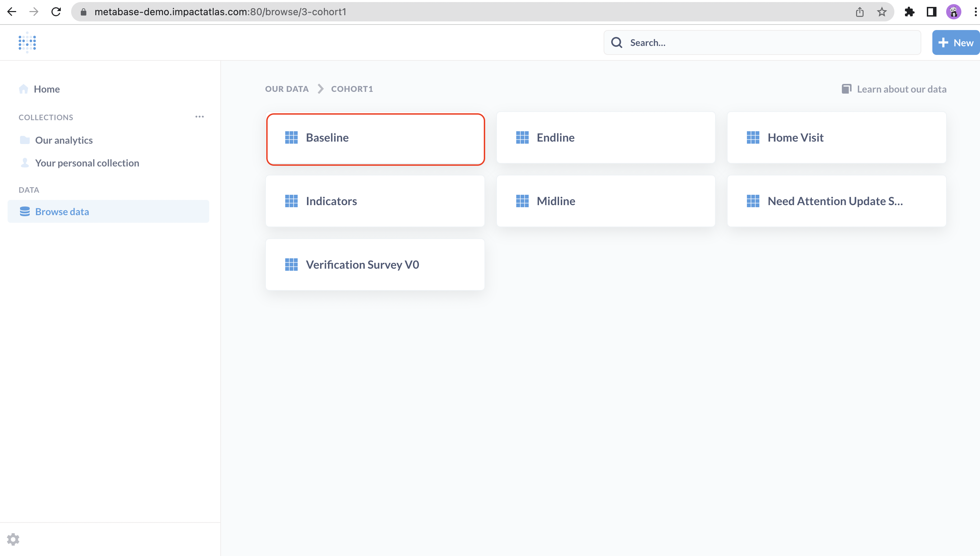The image size is (980, 556).
Task: Open the browser profile avatar menu
Action: coord(954,12)
